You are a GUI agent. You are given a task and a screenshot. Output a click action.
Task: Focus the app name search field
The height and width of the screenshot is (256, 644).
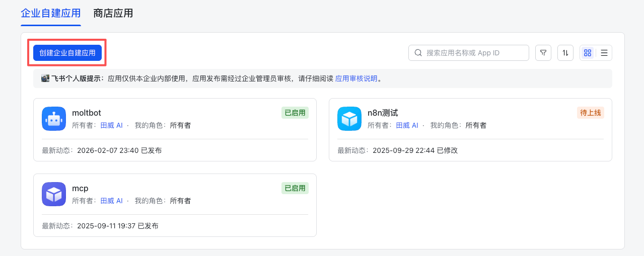(473, 53)
